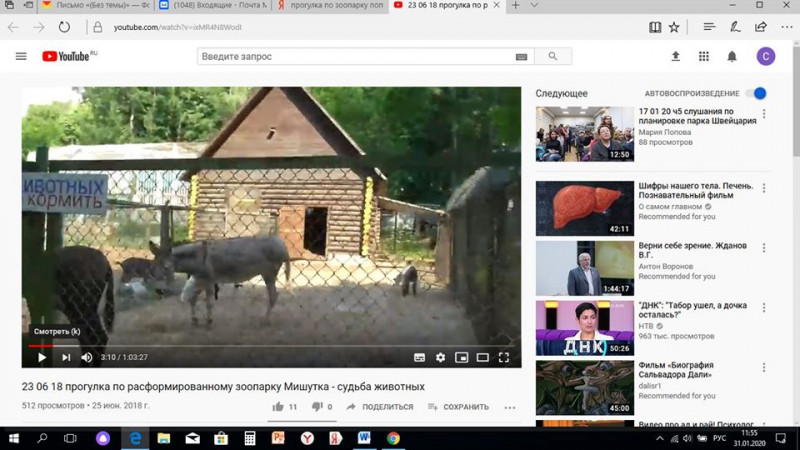Open Edge reading view icon
The height and width of the screenshot is (450, 800).
655,27
